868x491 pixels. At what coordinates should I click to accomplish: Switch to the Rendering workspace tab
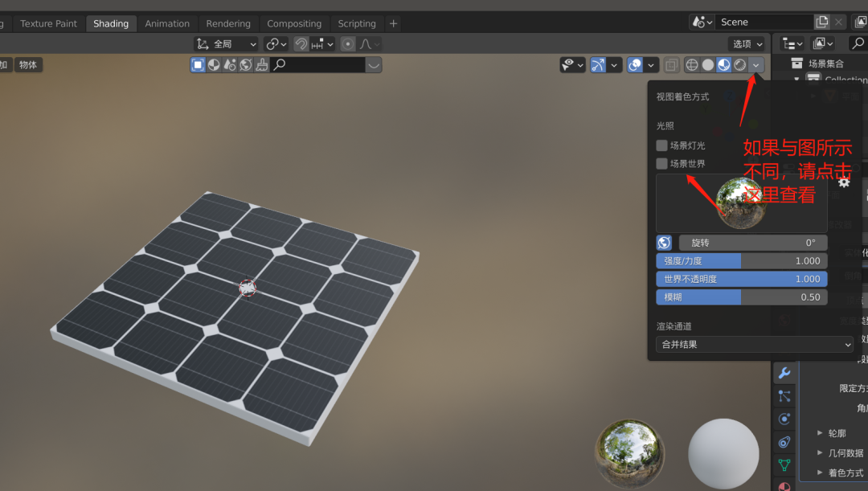228,24
